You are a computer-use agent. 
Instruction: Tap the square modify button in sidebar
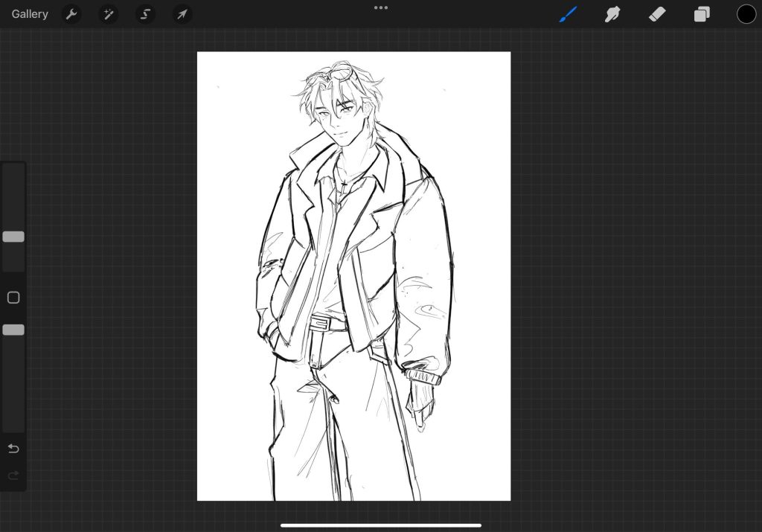13,298
